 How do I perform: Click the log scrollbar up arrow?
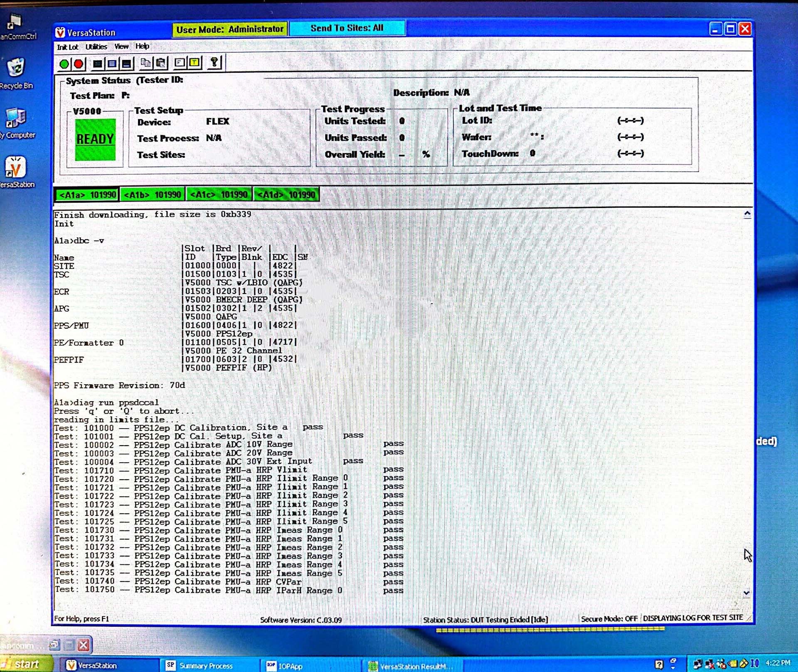coord(747,214)
